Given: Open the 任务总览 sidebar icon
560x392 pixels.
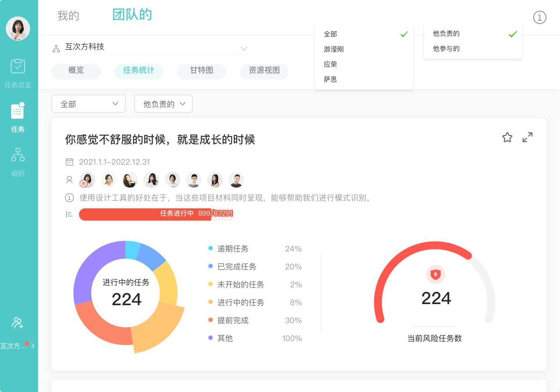Looking at the screenshot, I should [x=18, y=66].
